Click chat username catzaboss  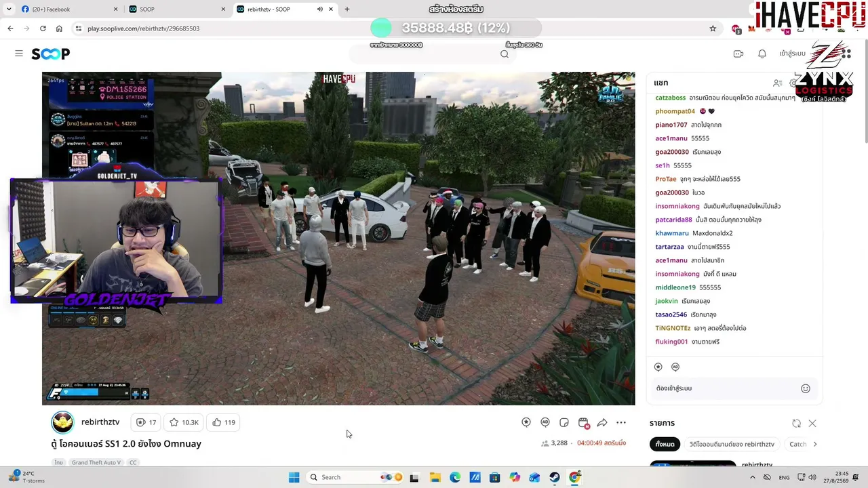pyautogui.click(x=670, y=98)
